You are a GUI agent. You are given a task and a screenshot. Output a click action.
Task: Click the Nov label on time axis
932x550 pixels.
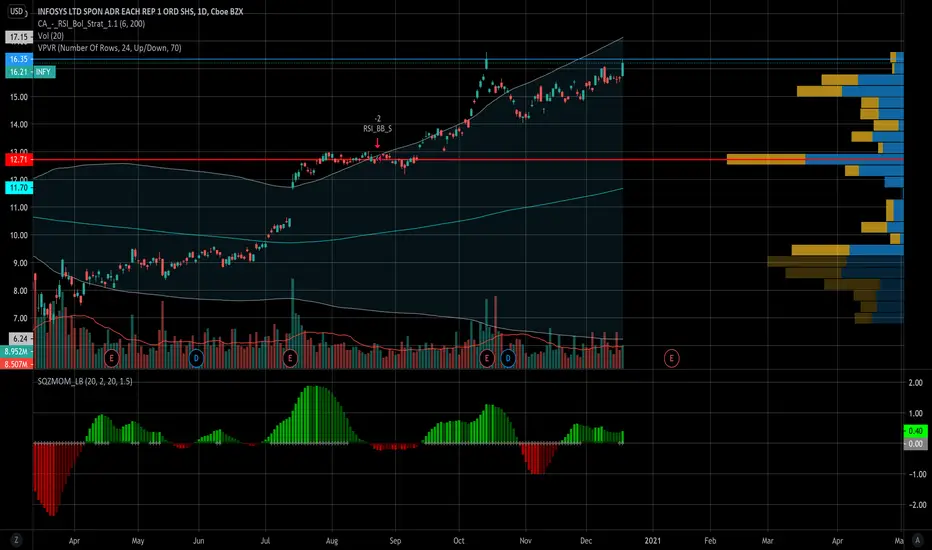[525, 540]
